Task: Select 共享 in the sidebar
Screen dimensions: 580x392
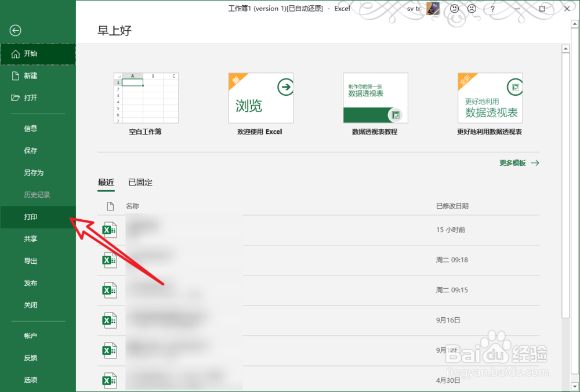Action: click(x=38, y=239)
